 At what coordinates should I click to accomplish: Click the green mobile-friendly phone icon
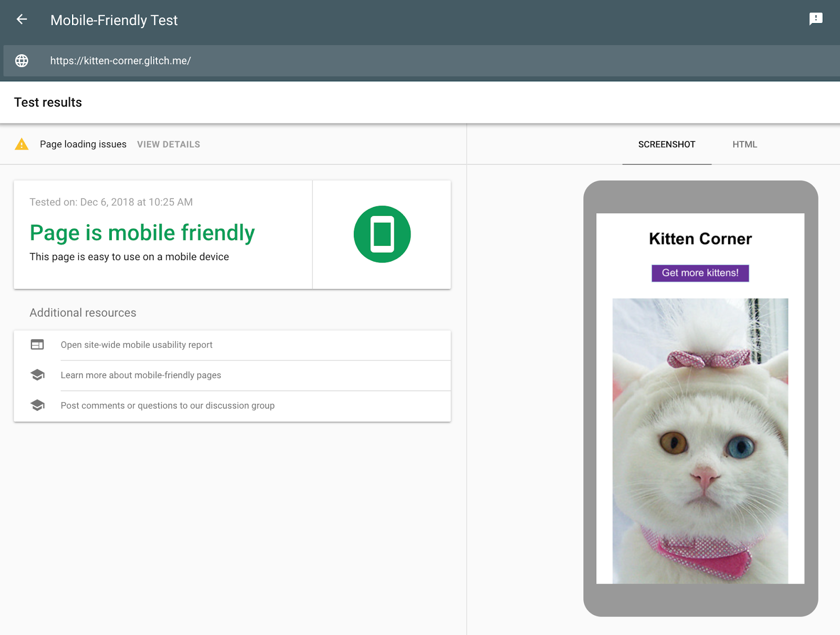383,234
